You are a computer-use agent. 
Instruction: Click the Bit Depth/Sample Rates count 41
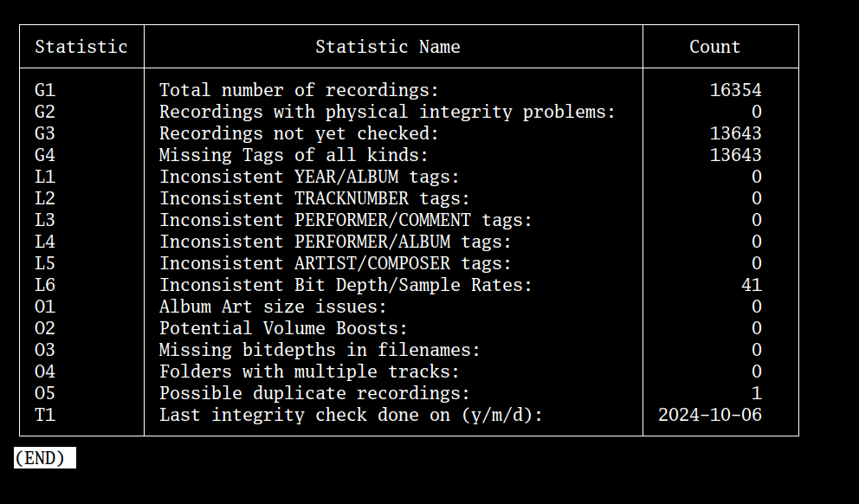[x=751, y=285]
